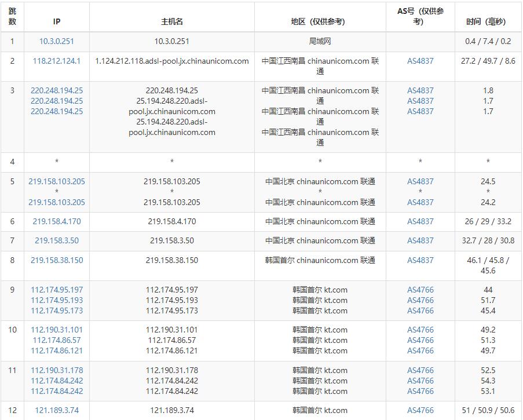
Task: Select the 49.2 time value in hop 10
Action: [488, 330]
